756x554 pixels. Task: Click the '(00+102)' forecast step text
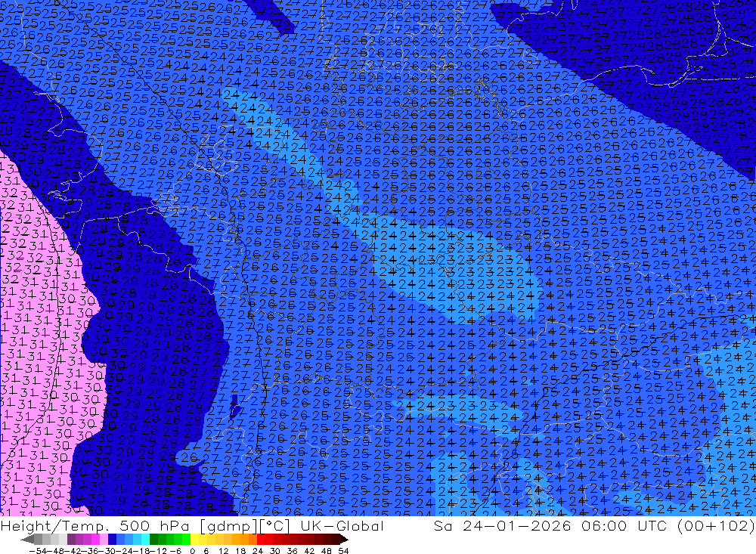pos(716,525)
